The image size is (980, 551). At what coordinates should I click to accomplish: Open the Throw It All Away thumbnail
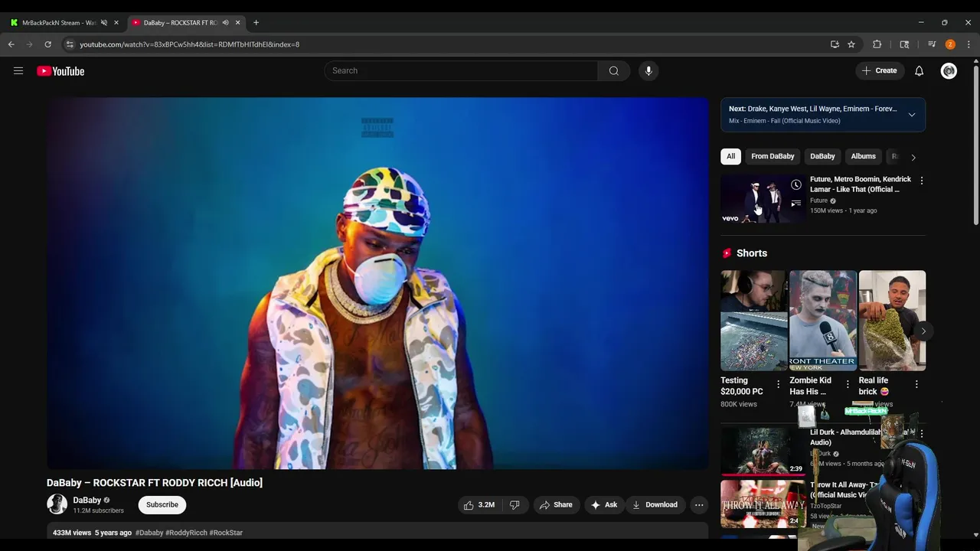click(762, 504)
